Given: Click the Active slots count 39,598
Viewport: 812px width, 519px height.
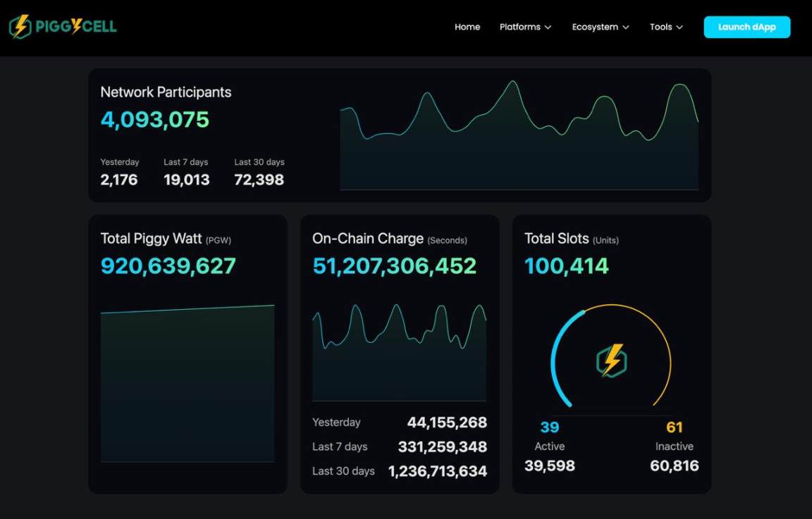Looking at the screenshot, I should click(549, 465).
